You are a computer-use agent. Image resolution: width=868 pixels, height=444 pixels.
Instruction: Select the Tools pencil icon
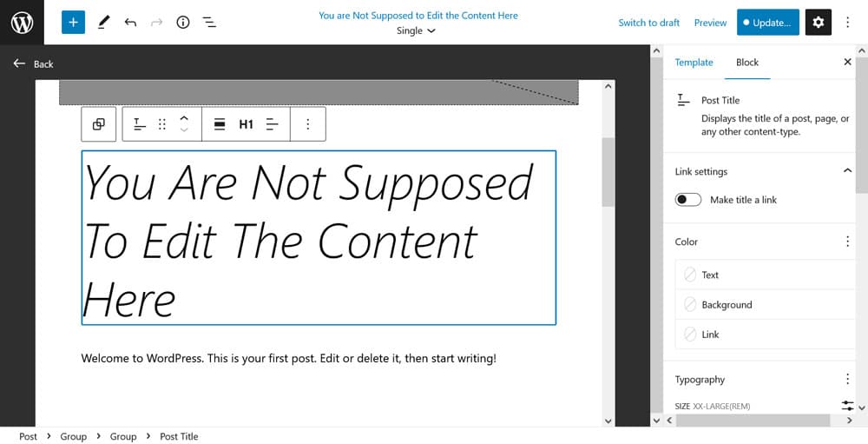click(x=104, y=23)
